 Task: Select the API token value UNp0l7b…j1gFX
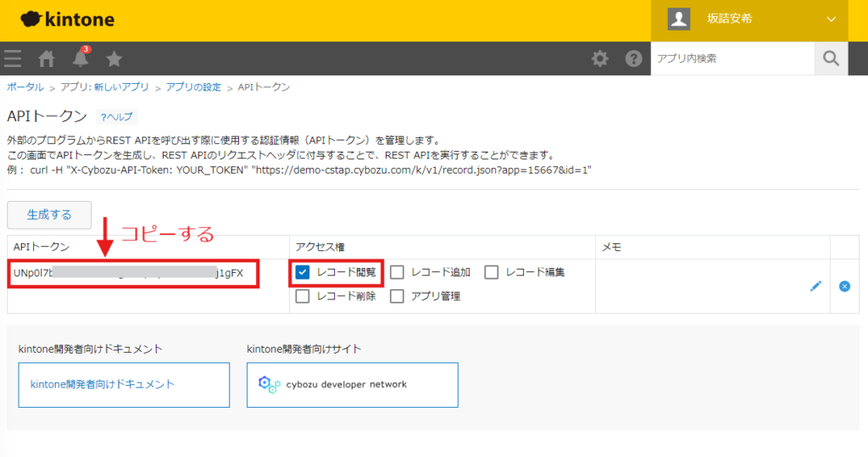[129, 273]
